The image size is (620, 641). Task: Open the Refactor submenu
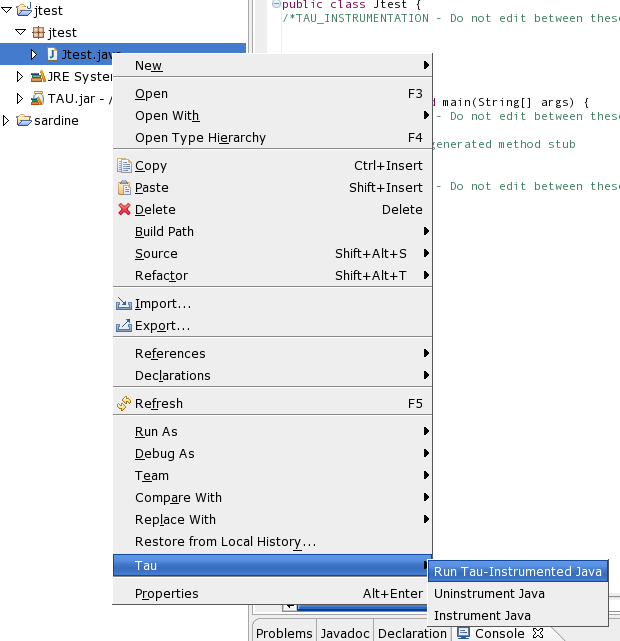pos(273,276)
